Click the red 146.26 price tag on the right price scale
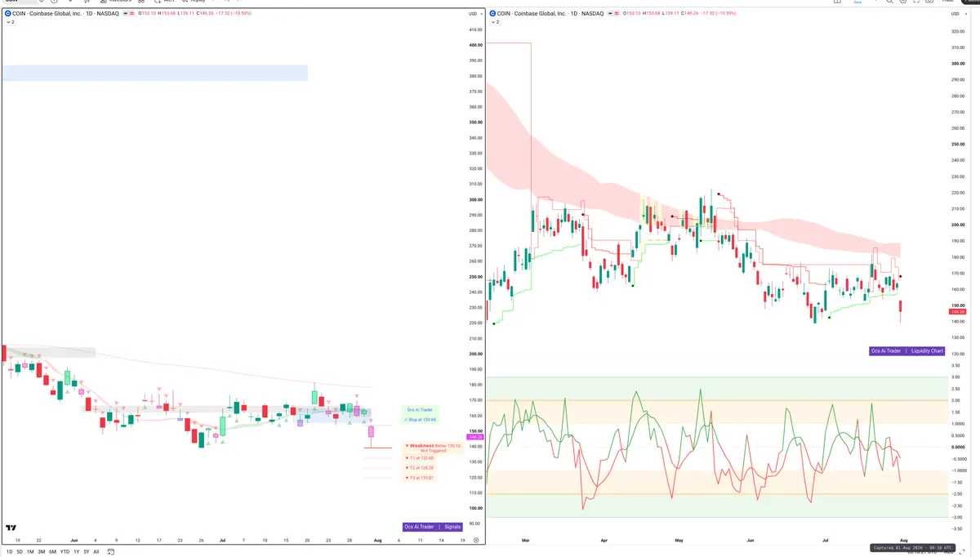 tap(958, 312)
